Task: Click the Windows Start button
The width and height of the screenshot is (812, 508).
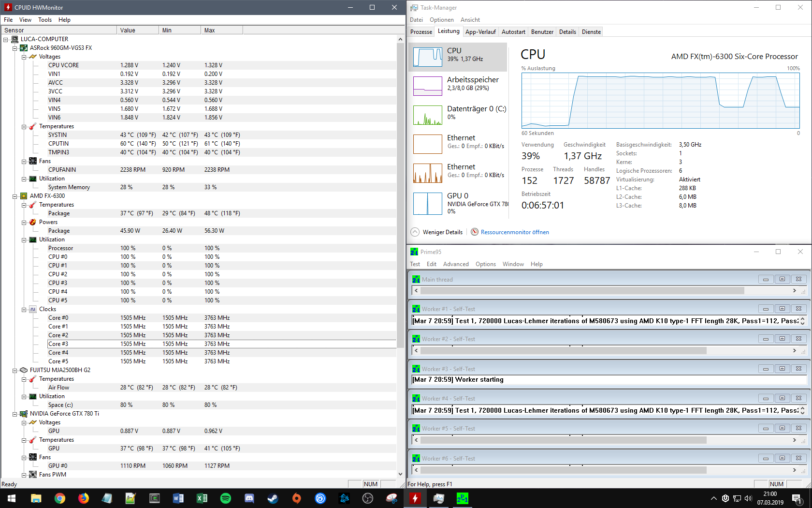Action: click(12, 498)
